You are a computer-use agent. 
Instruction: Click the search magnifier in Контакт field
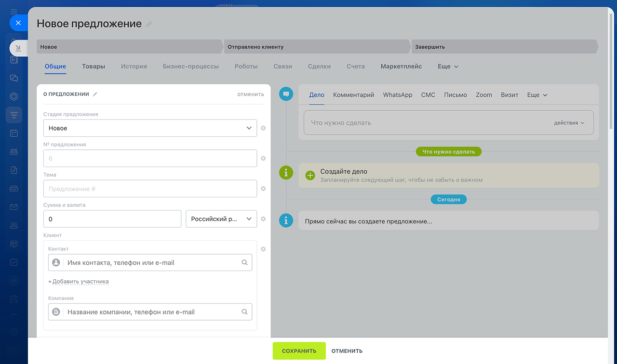click(x=244, y=263)
